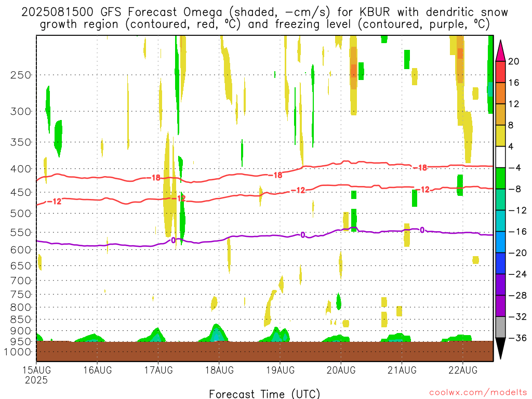The height and width of the screenshot is (399, 532).
Task: Click the coolwx.com/modelts link
Action: (x=478, y=393)
